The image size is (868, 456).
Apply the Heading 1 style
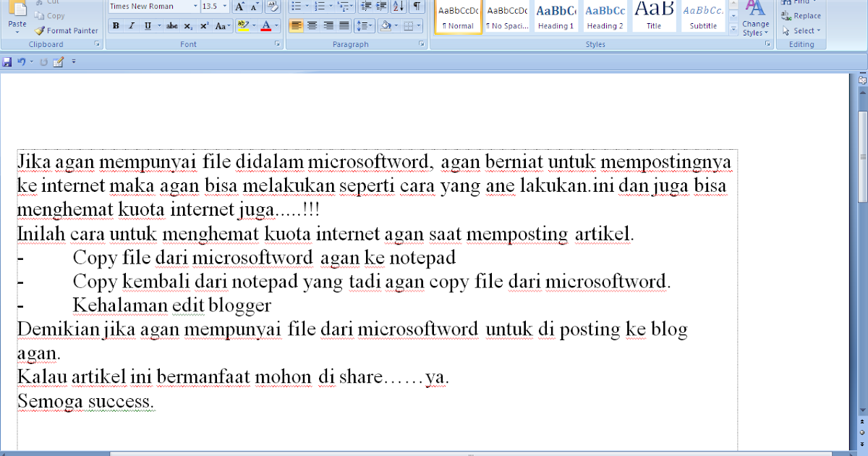(556, 16)
